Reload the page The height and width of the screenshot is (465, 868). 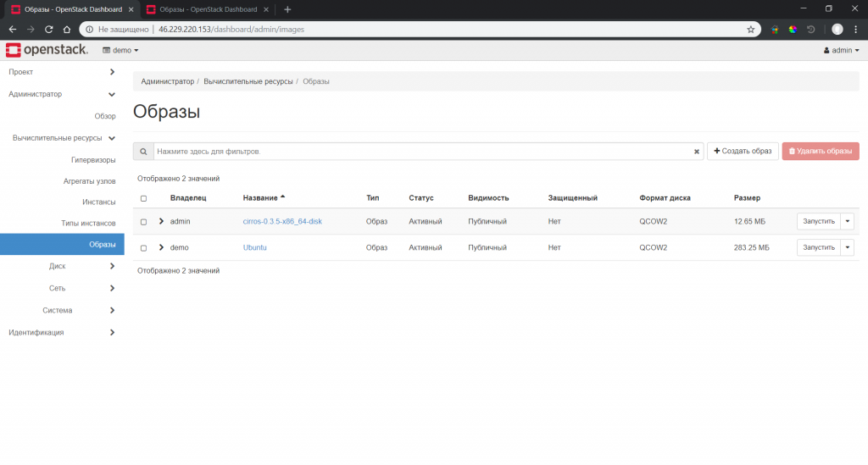(x=48, y=30)
